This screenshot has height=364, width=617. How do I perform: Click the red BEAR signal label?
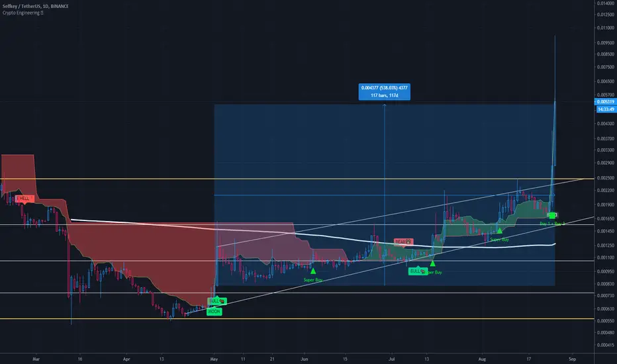pyautogui.click(x=403, y=242)
